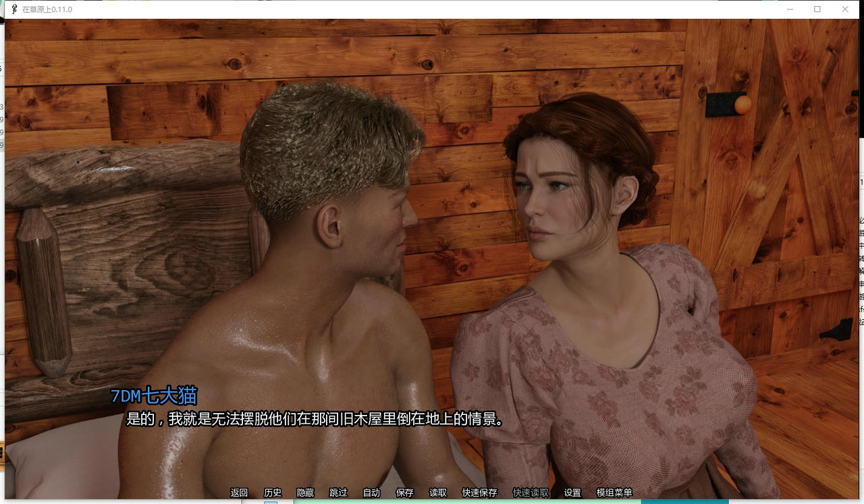The width and height of the screenshot is (864, 504).
Task: Open the 历史 history log
Action: pos(272,493)
